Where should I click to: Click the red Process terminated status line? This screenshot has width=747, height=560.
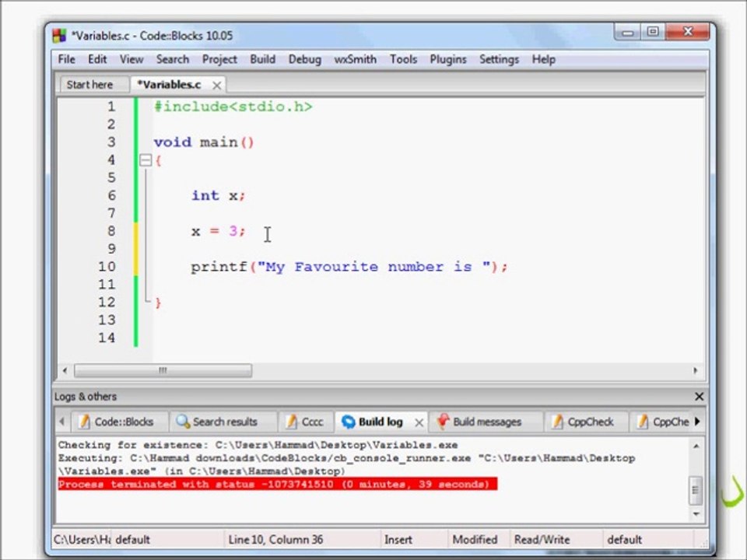coord(277,485)
